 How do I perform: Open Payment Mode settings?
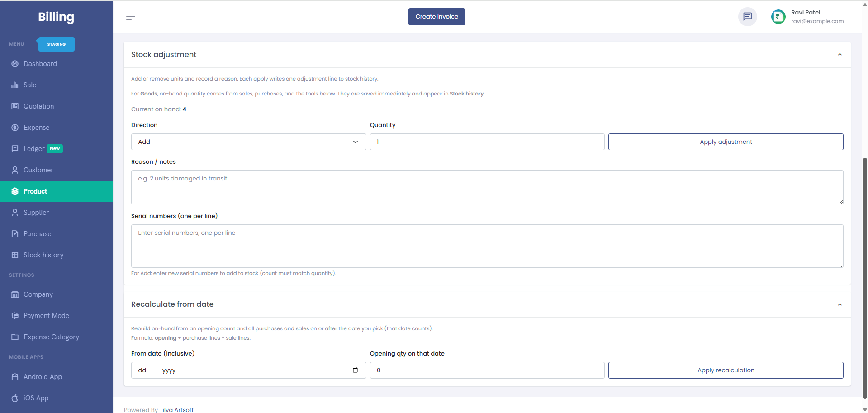46,315
